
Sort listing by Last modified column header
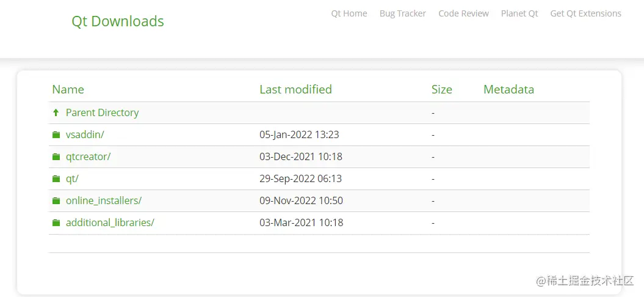295,89
